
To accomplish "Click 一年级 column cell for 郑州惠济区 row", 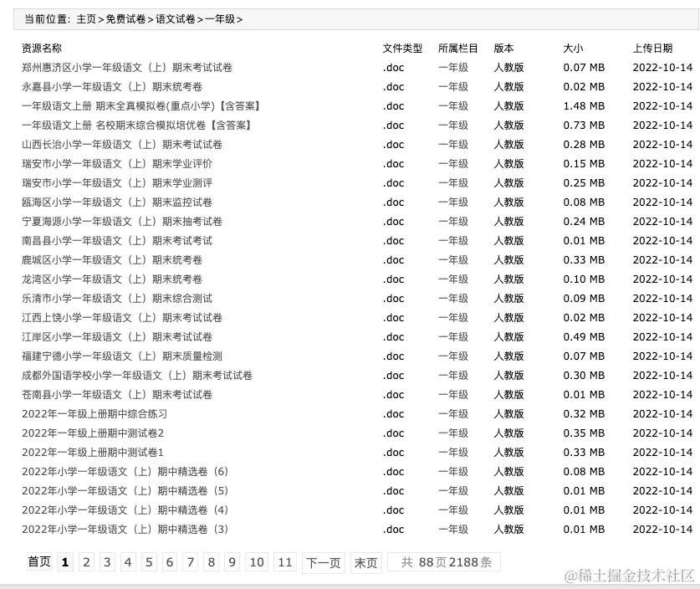I will (x=453, y=68).
